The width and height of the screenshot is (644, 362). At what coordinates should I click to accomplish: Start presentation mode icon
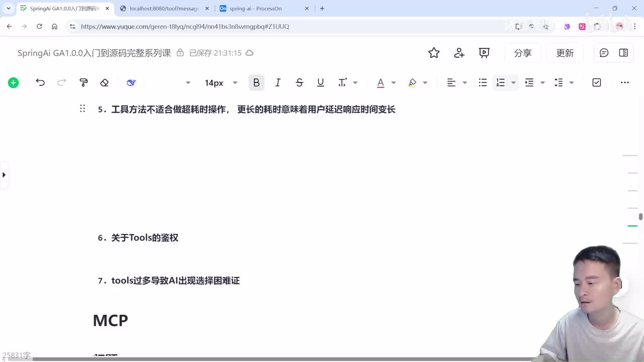(484, 53)
